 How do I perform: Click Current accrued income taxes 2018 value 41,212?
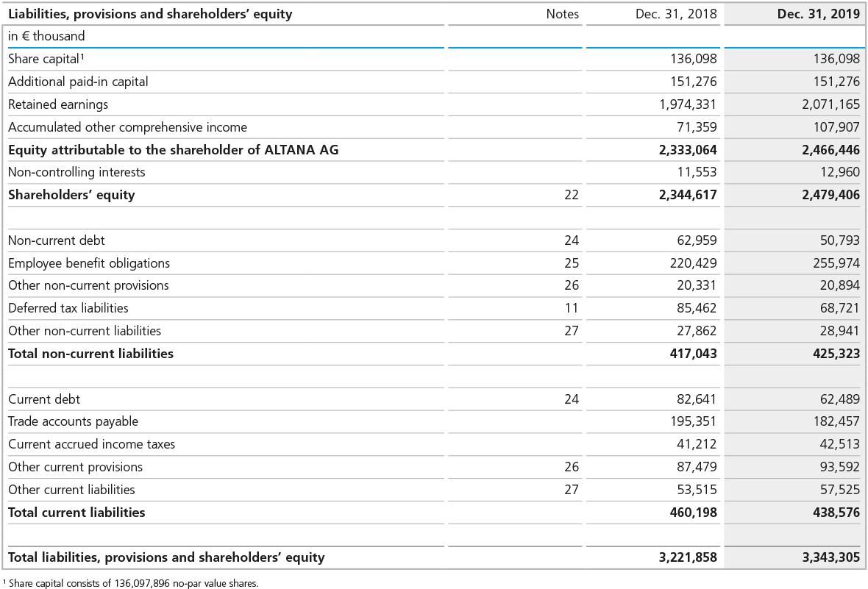coord(696,444)
